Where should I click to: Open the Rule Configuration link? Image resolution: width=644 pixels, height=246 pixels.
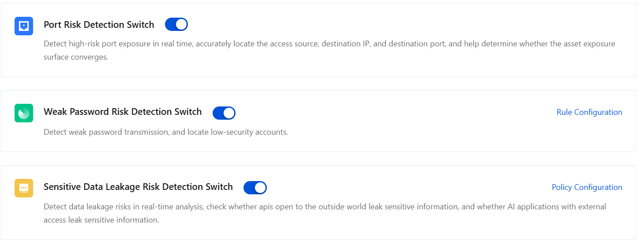coord(589,112)
